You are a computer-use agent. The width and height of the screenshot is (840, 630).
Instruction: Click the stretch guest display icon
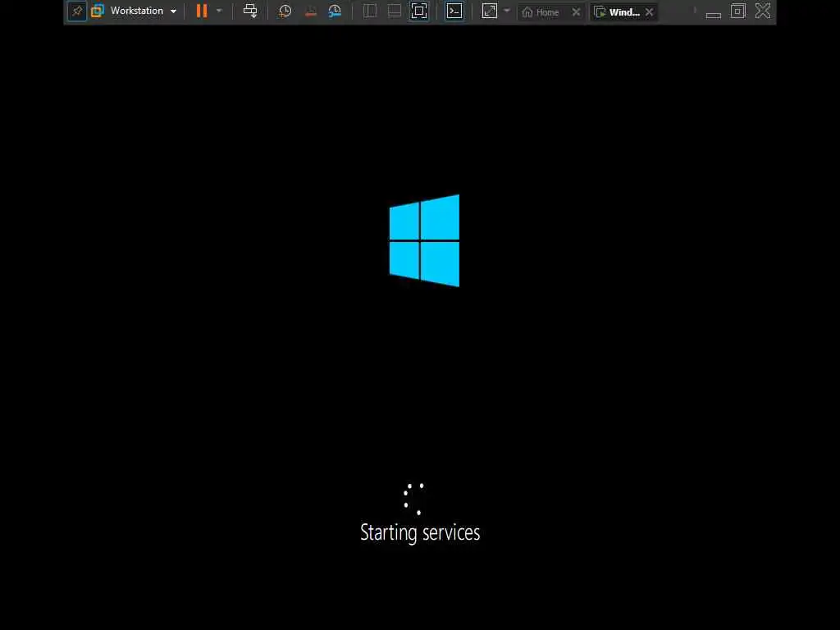pos(490,11)
